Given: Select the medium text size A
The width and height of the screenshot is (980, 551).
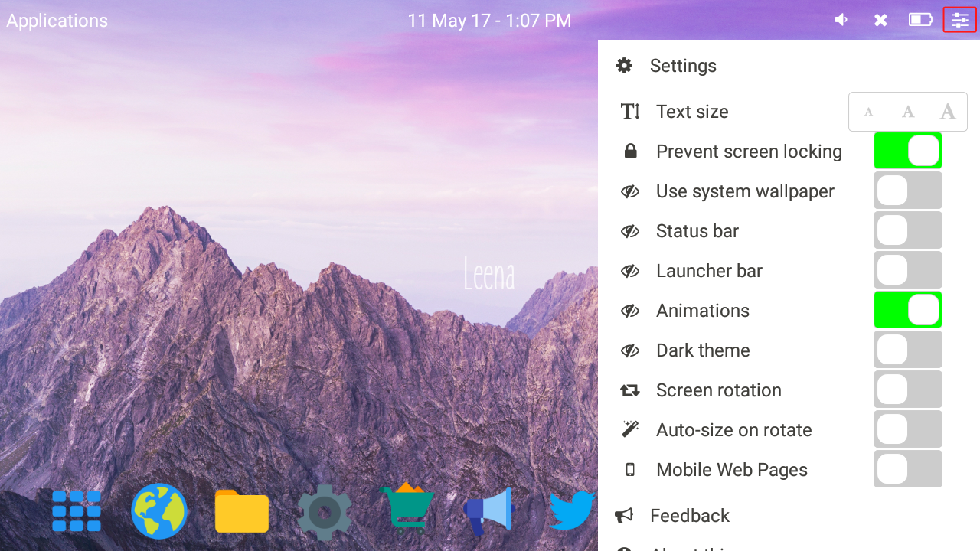Looking at the screenshot, I should 908,112.
